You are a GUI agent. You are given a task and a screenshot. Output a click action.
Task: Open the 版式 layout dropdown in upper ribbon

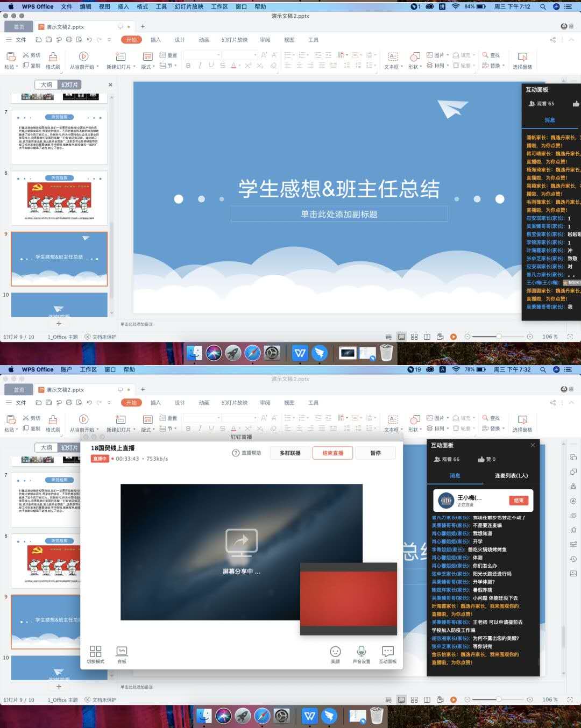tap(147, 67)
